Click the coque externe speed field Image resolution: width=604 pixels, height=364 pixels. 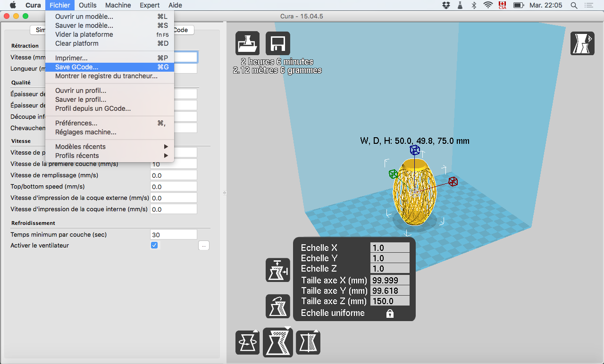[x=173, y=198]
